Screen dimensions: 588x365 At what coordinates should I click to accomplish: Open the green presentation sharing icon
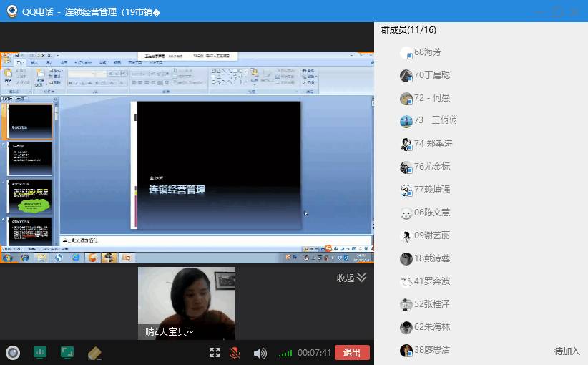point(40,352)
